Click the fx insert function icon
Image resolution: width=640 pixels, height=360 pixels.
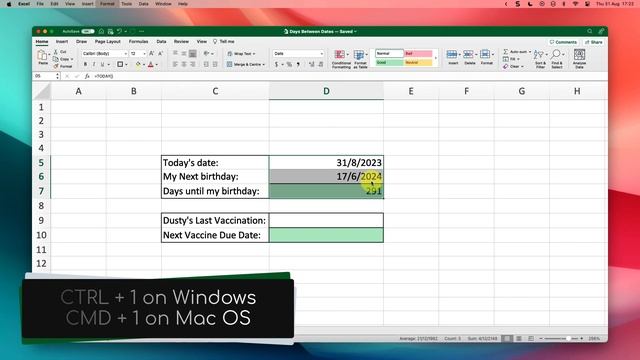coord(87,76)
